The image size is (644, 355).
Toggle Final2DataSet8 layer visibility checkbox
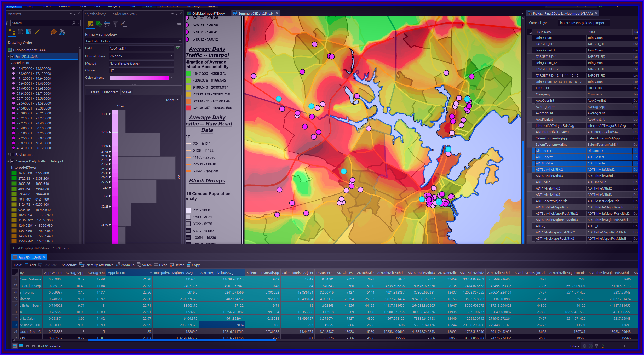click(12, 56)
